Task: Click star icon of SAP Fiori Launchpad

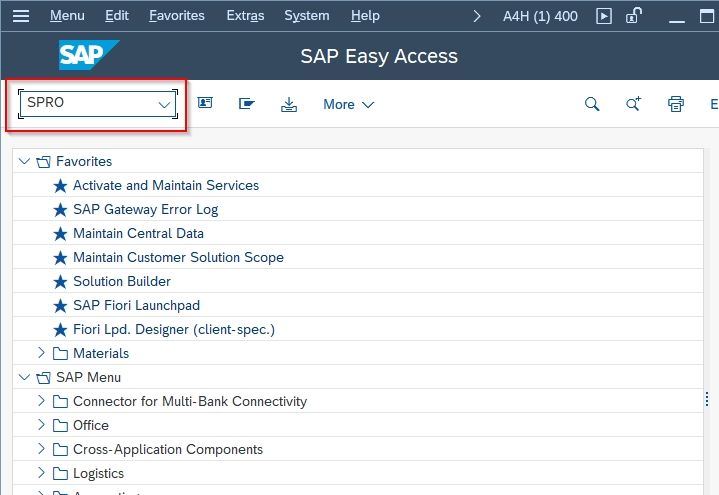Action: (60, 306)
